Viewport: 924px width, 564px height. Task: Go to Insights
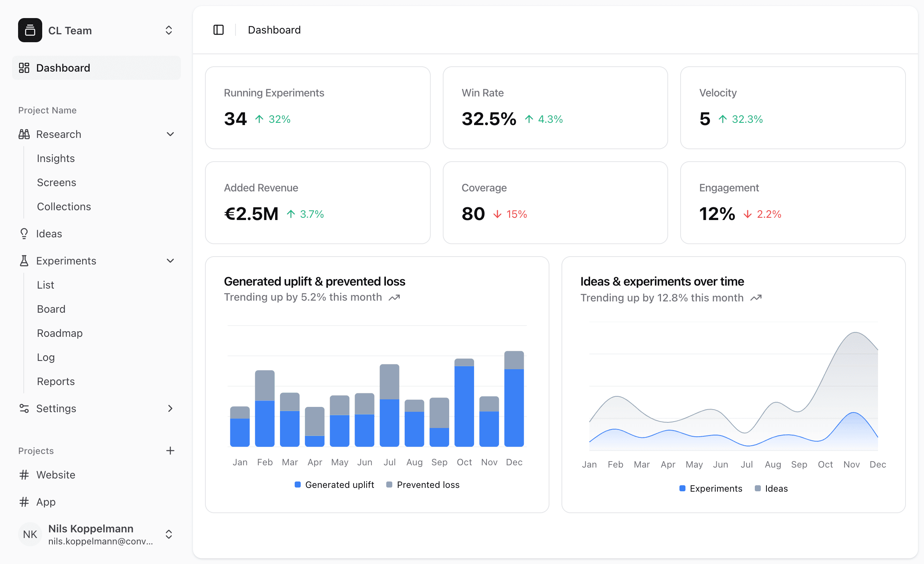56,158
